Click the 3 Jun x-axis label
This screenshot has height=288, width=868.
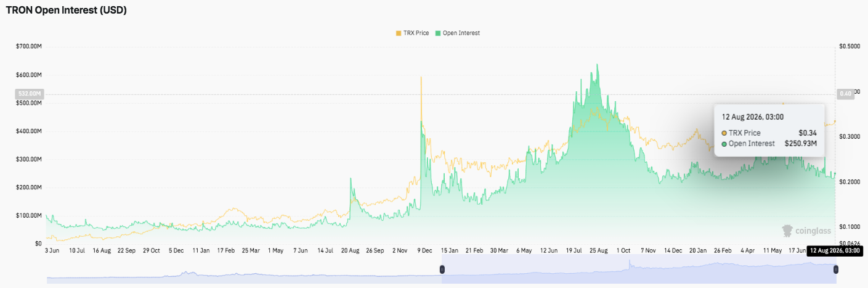52,251
